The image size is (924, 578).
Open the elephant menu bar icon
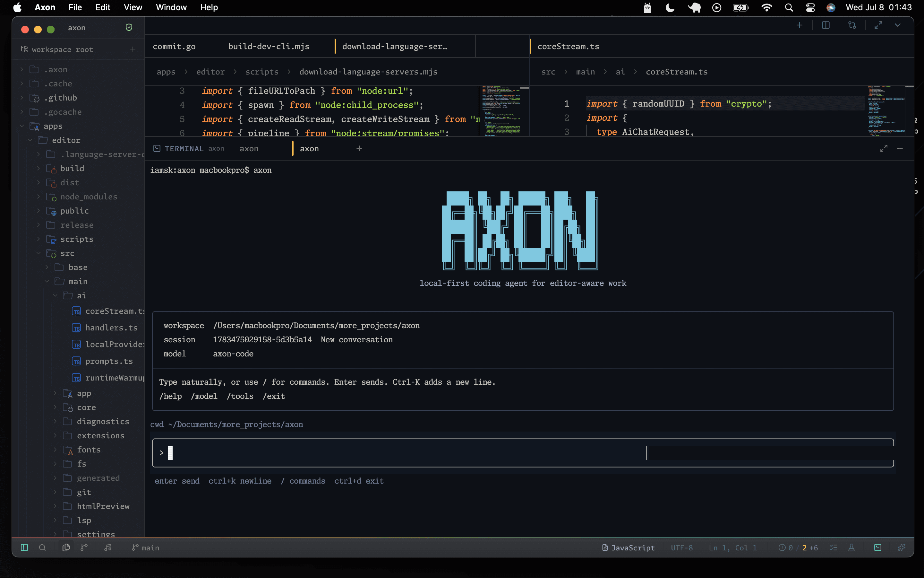pyautogui.click(x=694, y=8)
